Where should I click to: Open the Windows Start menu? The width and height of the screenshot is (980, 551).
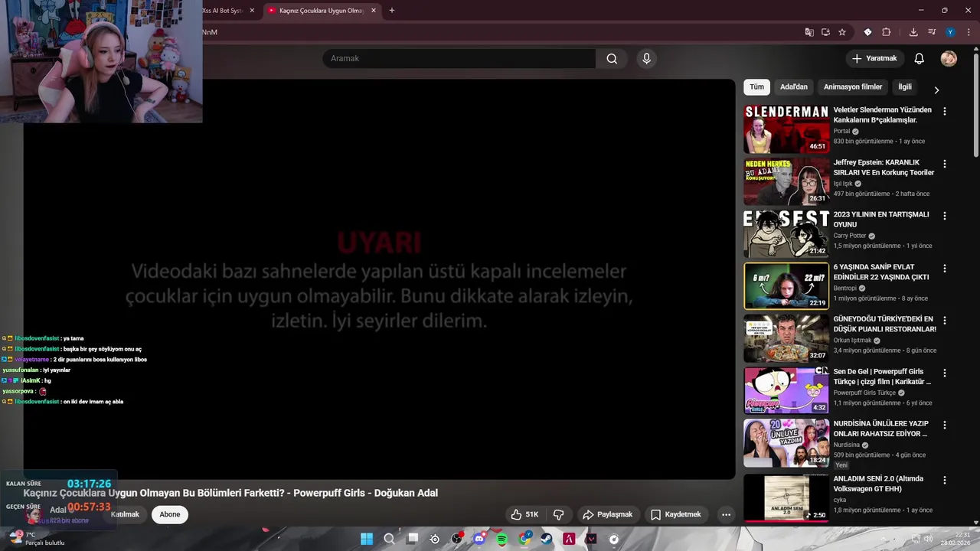367,539
